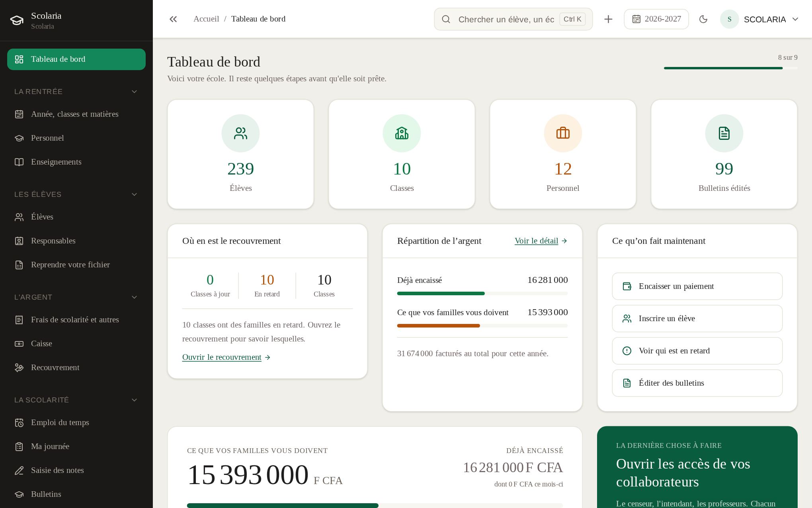Open Emploi du temps sidebar item
The height and width of the screenshot is (508, 812).
[76, 422]
